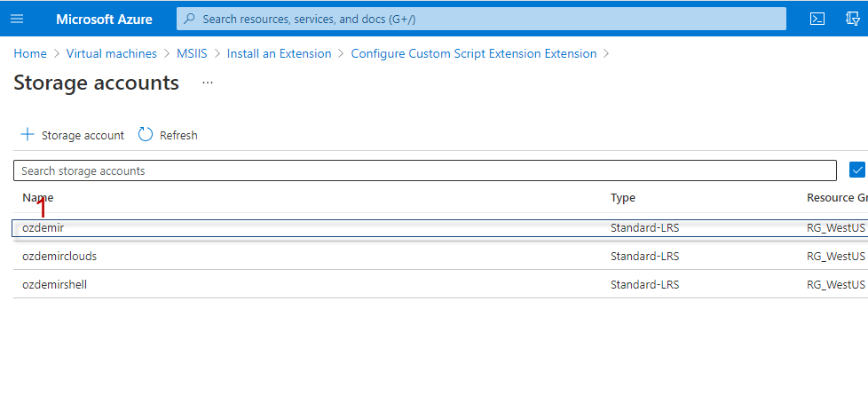Focus the global Azure search box
Screen dimensions: 868x412
(x=481, y=19)
